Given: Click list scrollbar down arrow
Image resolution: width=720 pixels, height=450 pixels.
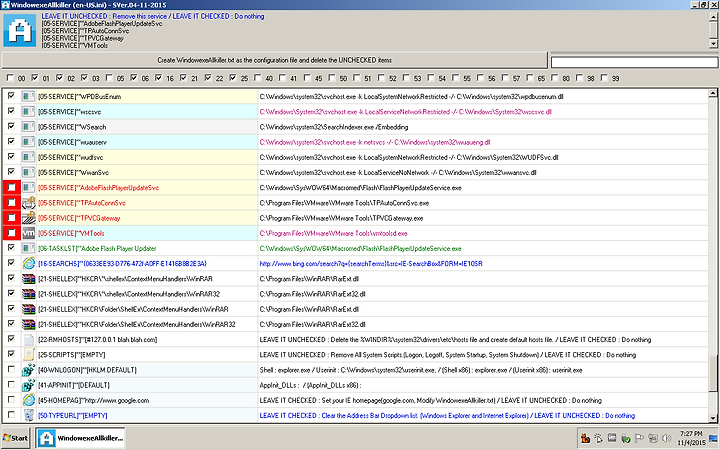Looking at the screenshot, I should [713, 418].
